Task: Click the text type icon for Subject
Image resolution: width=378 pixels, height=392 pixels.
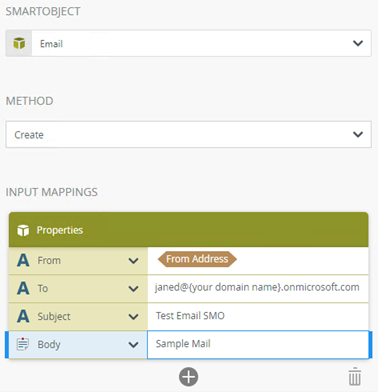Action: (x=23, y=316)
